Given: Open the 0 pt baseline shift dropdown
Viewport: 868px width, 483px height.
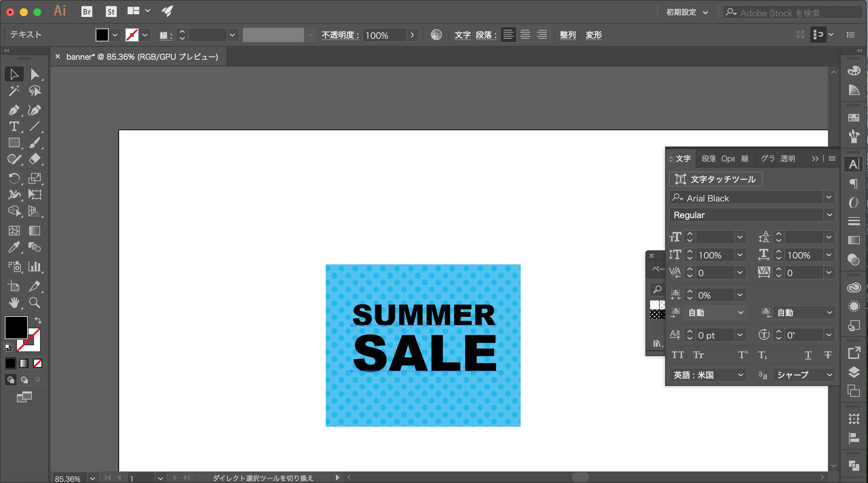Looking at the screenshot, I should 740,335.
